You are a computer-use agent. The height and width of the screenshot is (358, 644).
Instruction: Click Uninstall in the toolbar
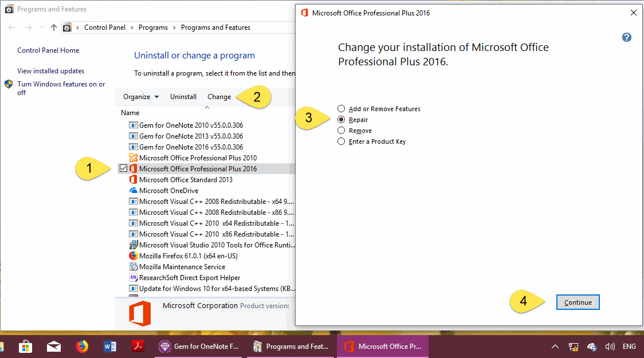tap(183, 97)
